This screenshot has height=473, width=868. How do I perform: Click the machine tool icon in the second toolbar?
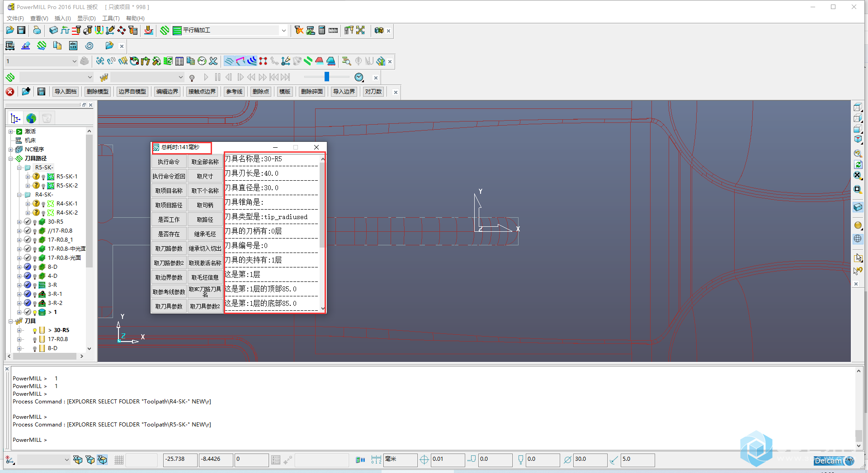pyautogui.click(x=10, y=46)
